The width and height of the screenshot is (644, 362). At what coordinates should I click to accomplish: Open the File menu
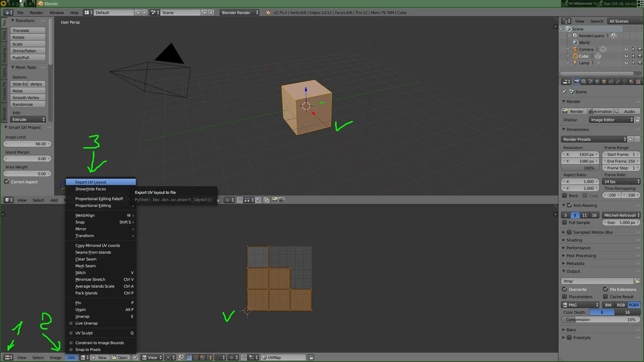(20, 13)
